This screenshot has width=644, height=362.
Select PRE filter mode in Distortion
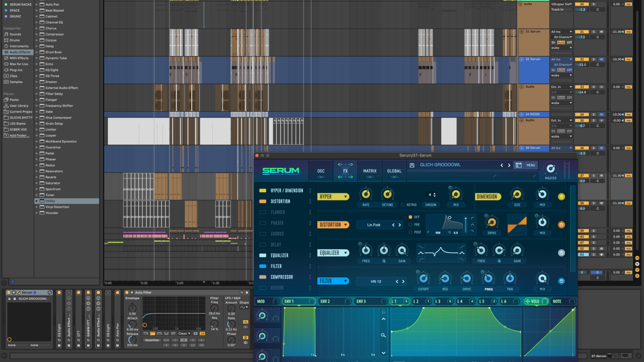[x=411, y=225]
